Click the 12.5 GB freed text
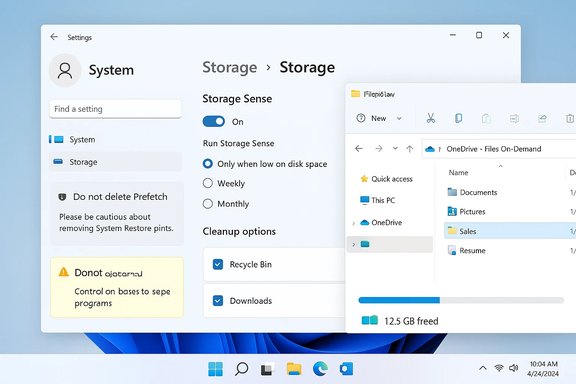 click(411, 321)
